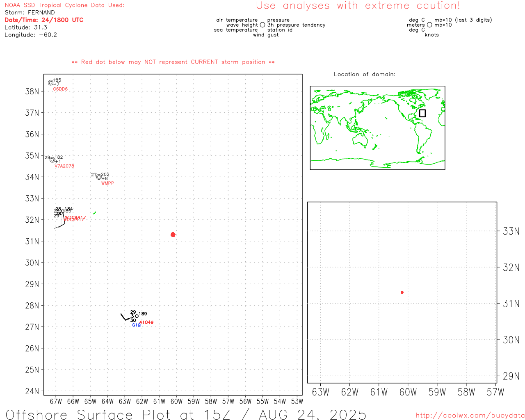Viewport: 525px width, 420px height.
Task: Click the blue G12 label
Action: (x=136, y=325)
